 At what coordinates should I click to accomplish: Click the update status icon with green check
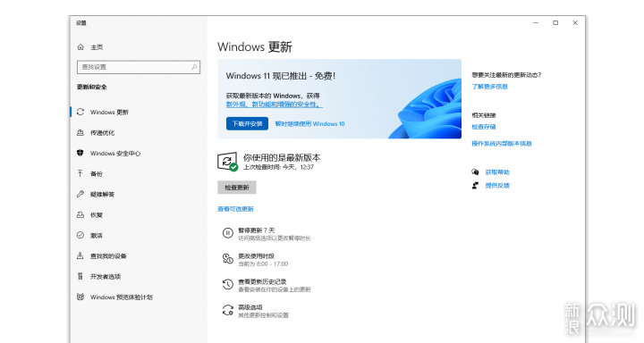click(x=227, y=162)
